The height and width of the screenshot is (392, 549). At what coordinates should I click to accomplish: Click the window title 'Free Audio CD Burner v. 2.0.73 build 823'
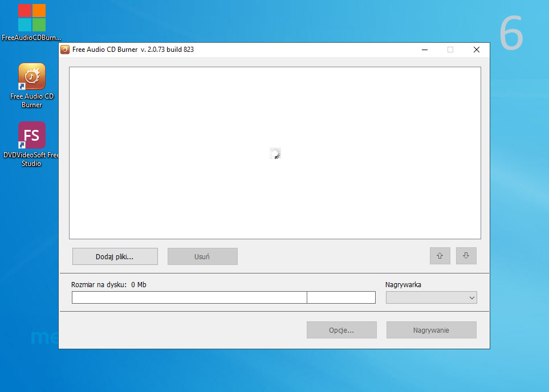[133, 50]
